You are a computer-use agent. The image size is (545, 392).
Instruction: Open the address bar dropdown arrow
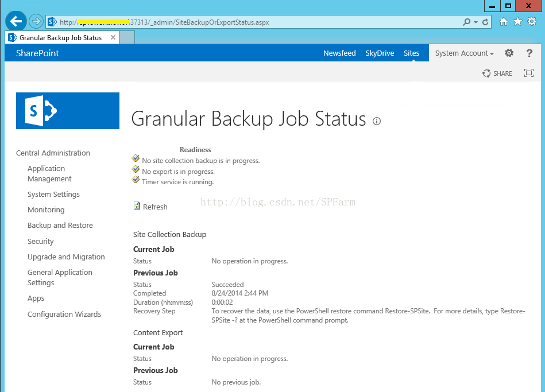click(476, 22)
